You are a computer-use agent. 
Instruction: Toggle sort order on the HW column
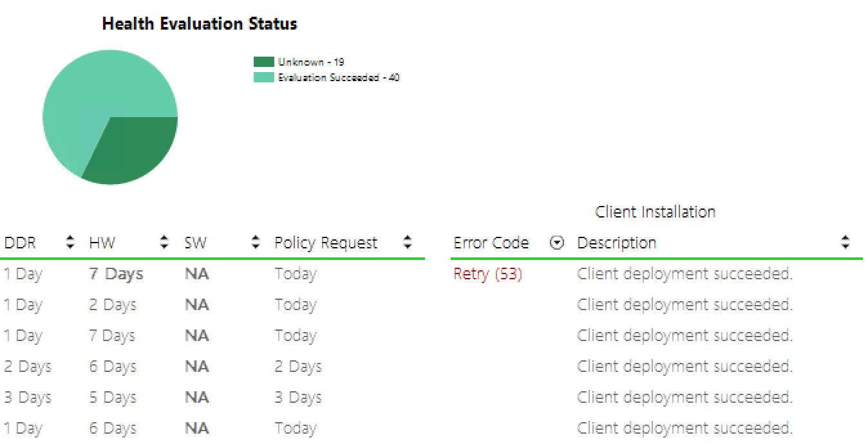click(164, 243)
